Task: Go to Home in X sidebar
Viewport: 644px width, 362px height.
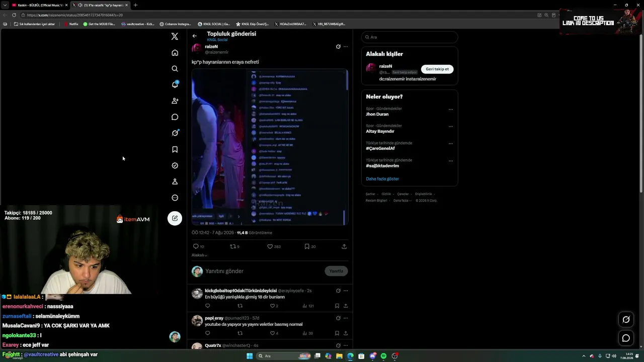Action: click(175, 53)
